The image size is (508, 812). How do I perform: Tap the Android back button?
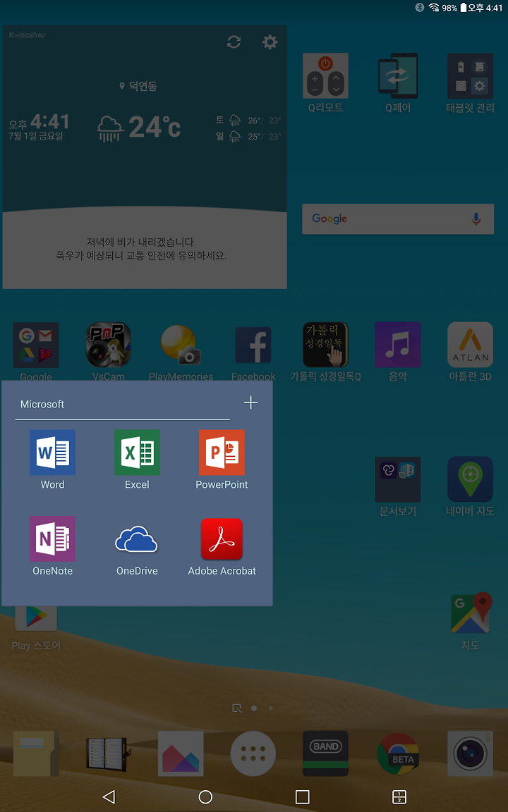[109, 796]
